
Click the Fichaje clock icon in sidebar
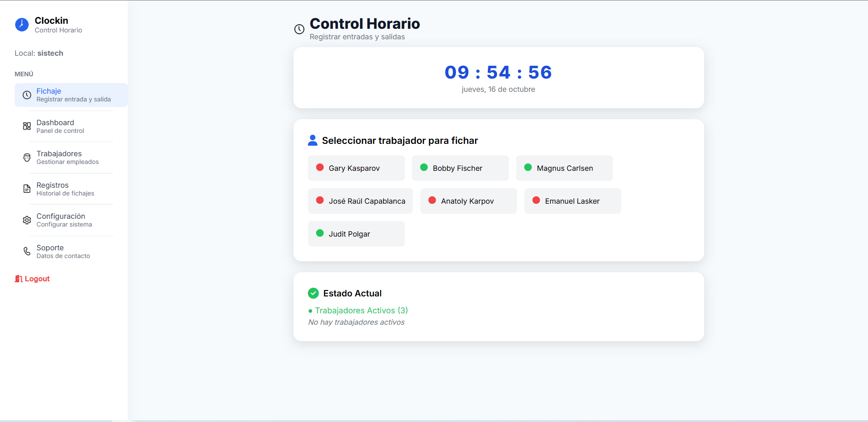[x=27, y=95]
